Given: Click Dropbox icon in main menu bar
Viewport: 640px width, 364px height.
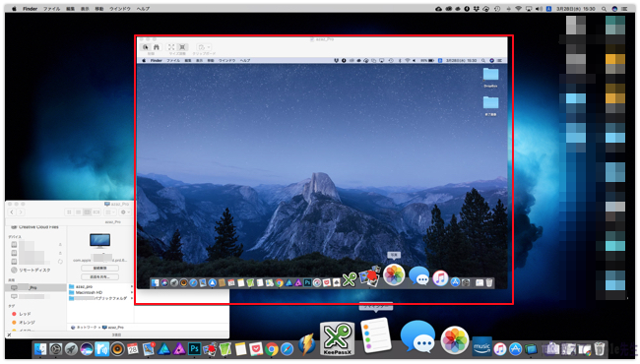Looking at the screenshot, I should point(477,9).
